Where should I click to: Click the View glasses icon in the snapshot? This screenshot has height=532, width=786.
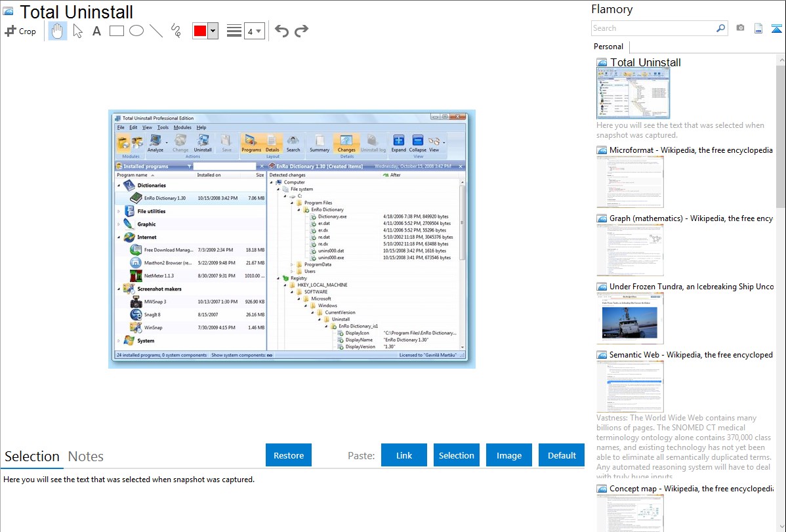[x=434, y=143]
